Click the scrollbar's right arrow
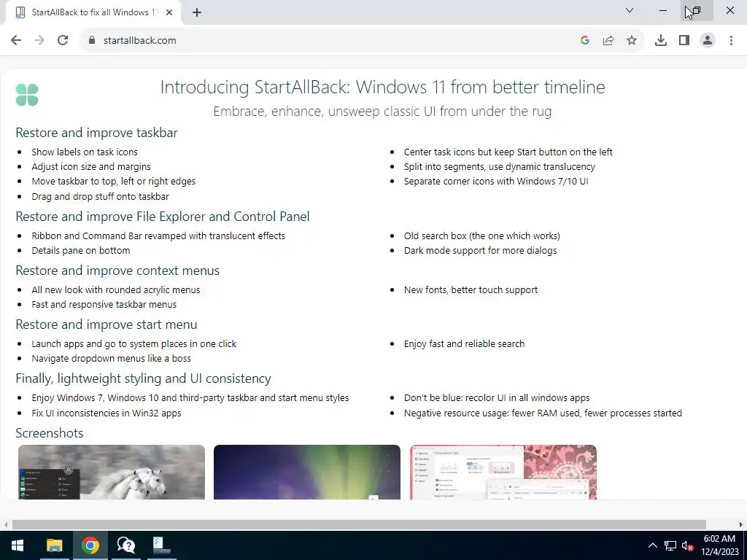 [x=741, y=524]
